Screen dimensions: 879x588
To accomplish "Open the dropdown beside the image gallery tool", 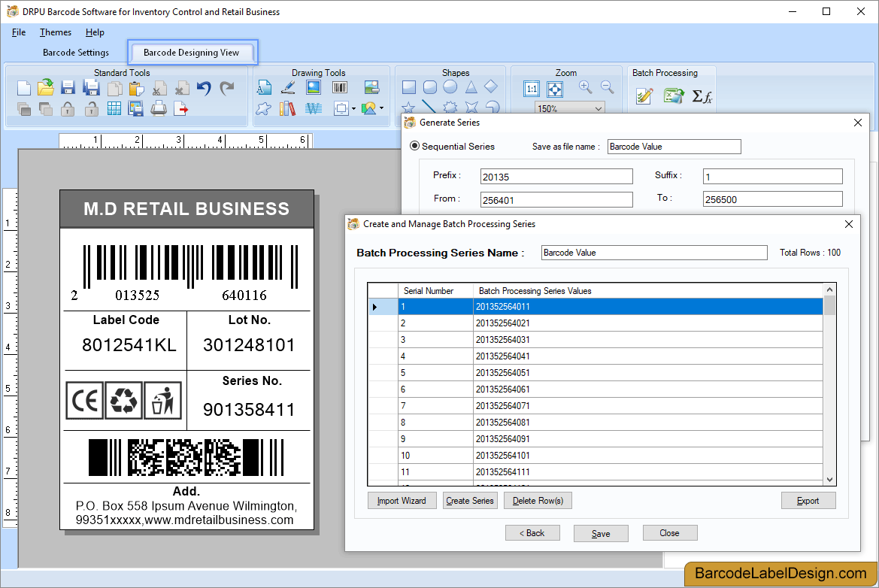I will click(380, 108).
